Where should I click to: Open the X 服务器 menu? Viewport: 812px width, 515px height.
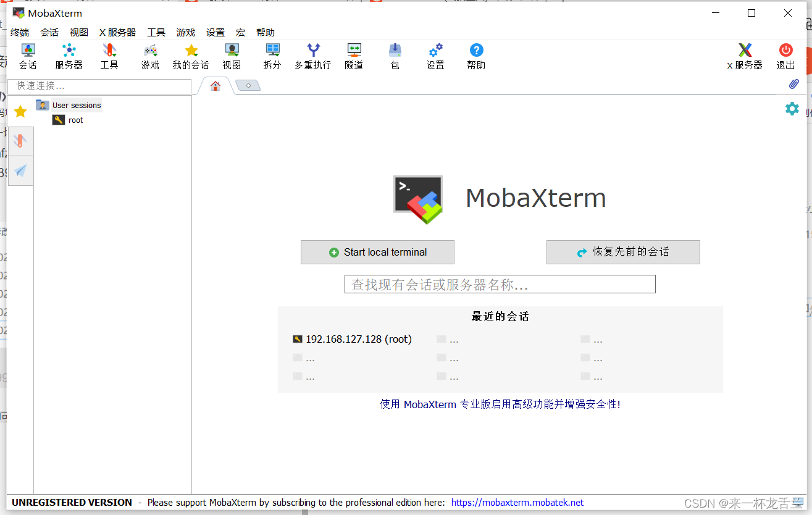[x=117, y=33]
